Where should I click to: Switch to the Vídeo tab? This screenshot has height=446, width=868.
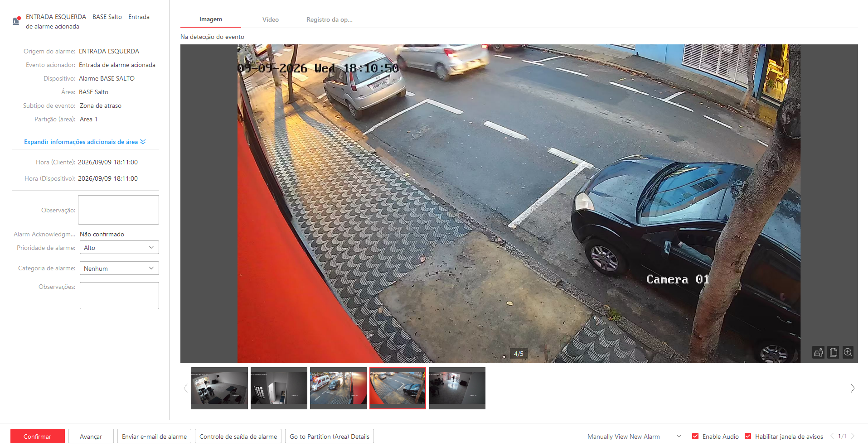271,19
